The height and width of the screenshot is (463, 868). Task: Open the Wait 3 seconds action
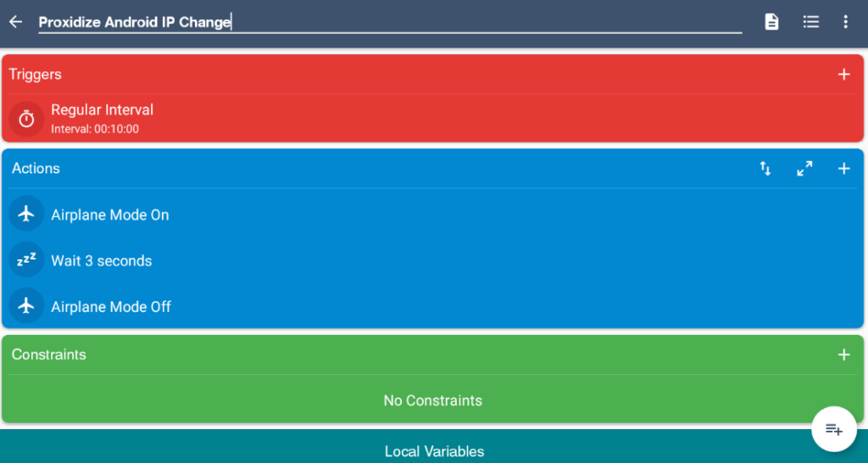click(x=433, y=260)
